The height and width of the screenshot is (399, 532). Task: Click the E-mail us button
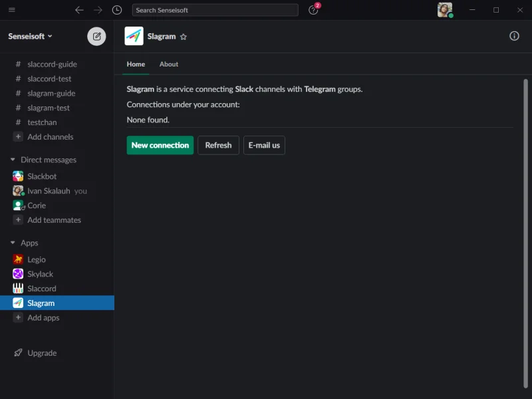pyautogui.click(x=264, y=145)
